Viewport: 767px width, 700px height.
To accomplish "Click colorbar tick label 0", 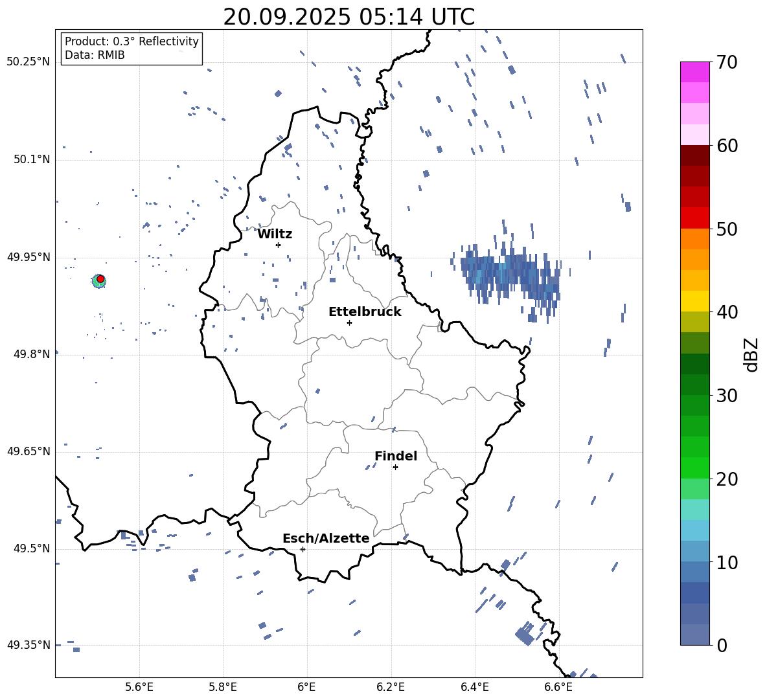I will [722, 645].
